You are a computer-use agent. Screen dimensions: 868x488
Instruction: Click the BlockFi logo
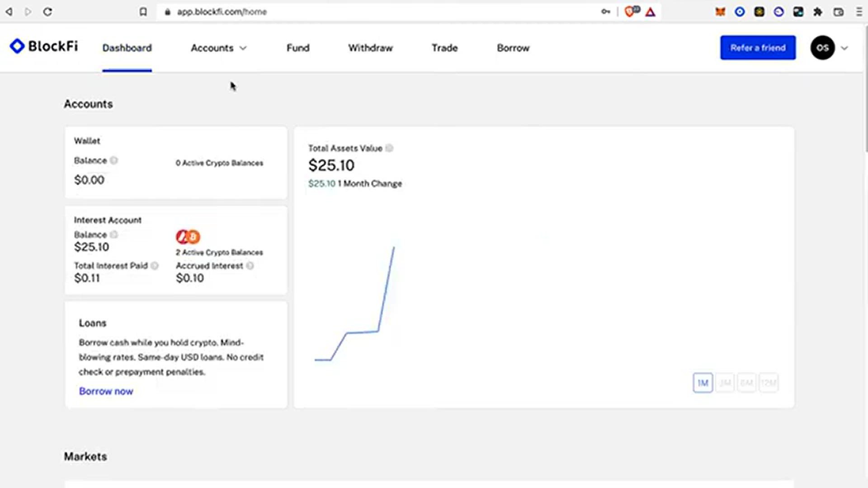coord(44,46)
